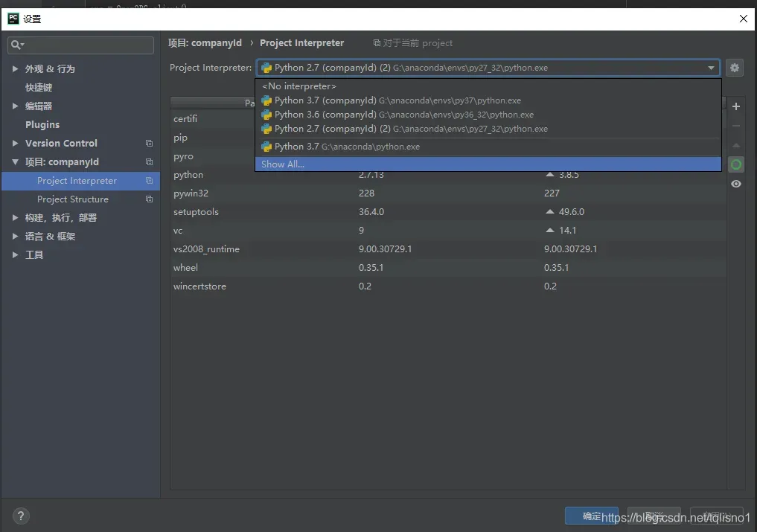Image resolution: width=757 pixels, height=532 pixels.
Task: Click the project-level icon beside Project Structure
Action: click(149, 199)
